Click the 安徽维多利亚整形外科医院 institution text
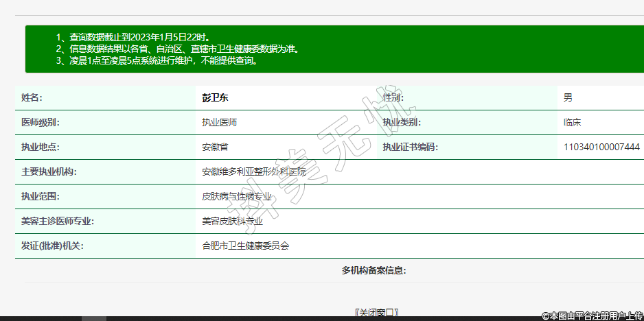Viewport: 644px width, 321px height. pyautogui.click(x=254, y=171)
